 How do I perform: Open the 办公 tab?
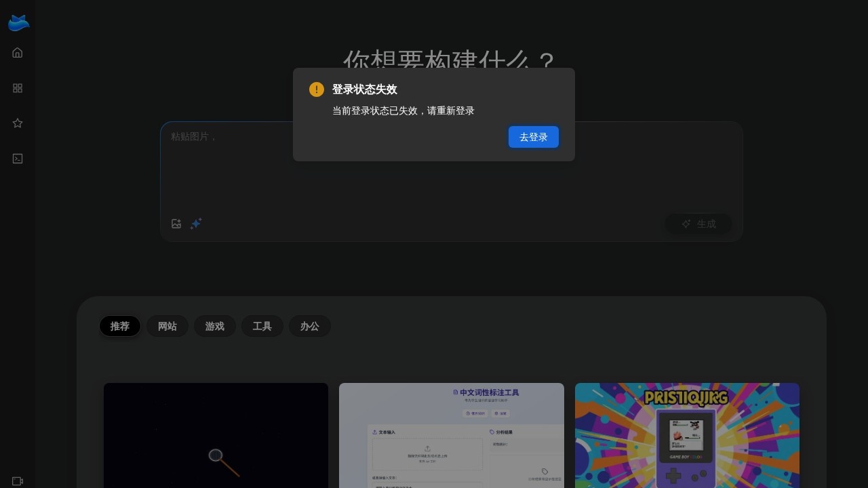pyautogui.click(x=310, y=326)
